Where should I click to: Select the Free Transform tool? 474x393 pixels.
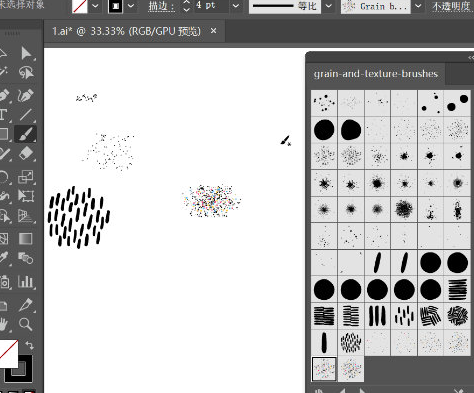click(26, 196)
